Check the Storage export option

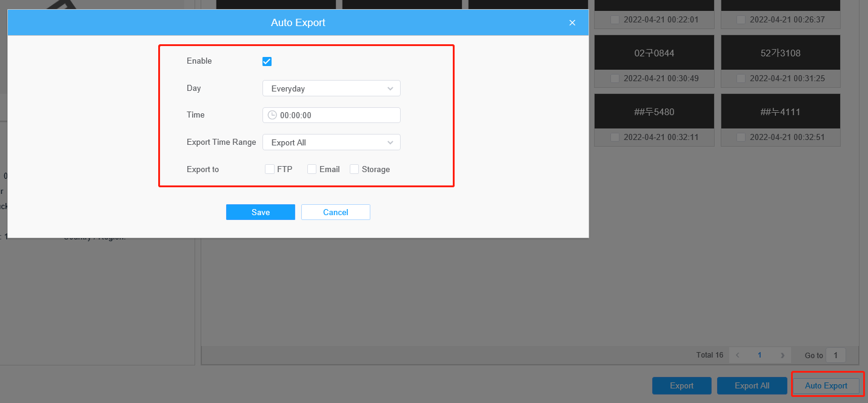(355, 170)
